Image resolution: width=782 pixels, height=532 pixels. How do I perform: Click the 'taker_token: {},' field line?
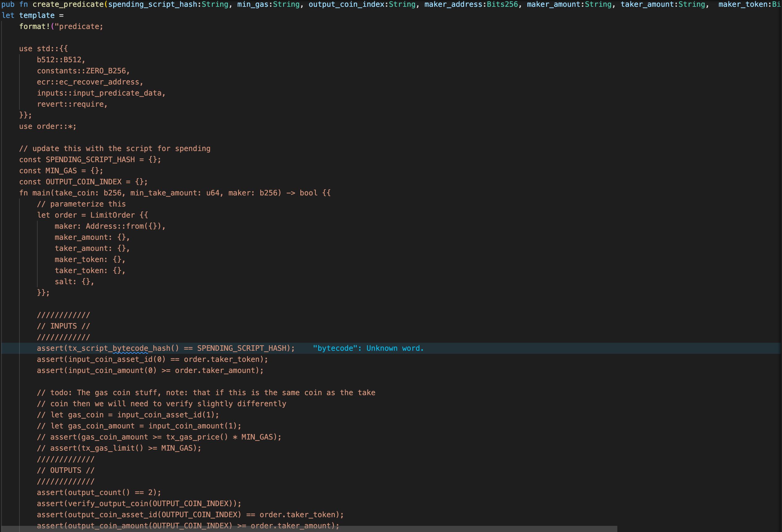(90, 271)
